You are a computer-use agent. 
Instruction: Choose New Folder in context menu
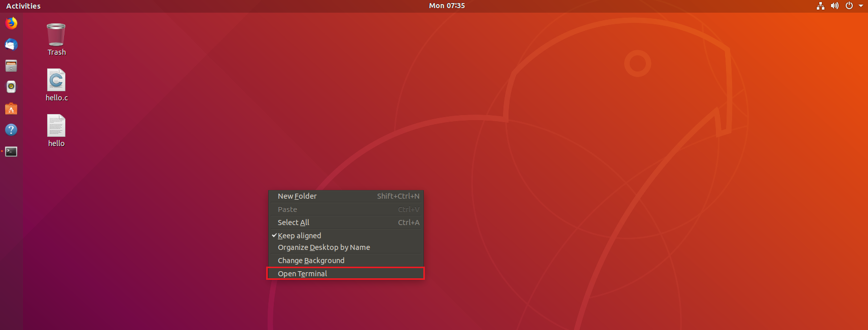(346, 196)
